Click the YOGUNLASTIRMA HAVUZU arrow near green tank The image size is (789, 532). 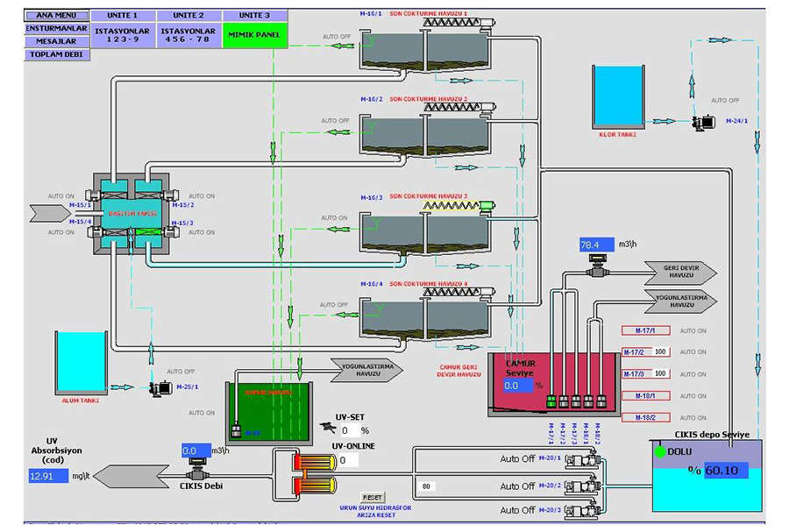[x=366, y=370]
